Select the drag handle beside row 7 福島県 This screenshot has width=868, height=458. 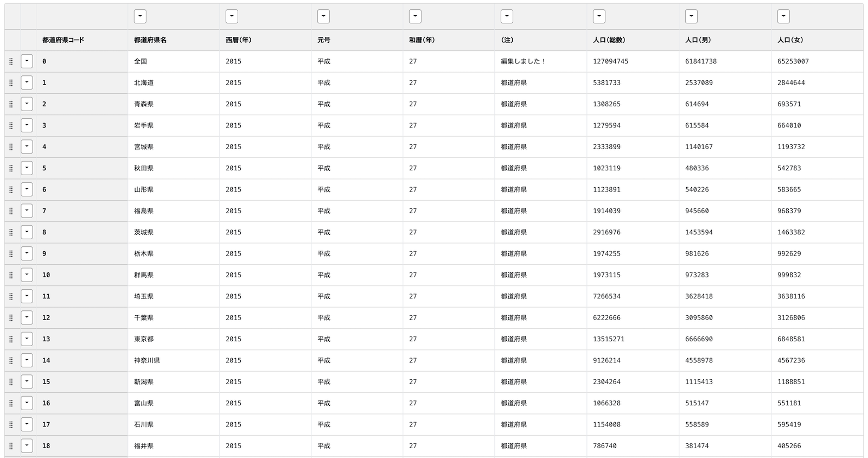[11, 211]
